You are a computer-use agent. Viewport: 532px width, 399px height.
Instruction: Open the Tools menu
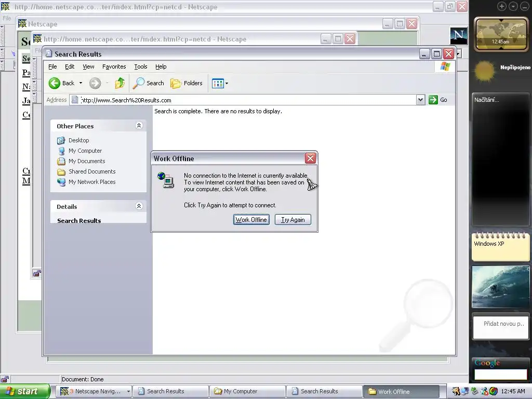(140, 66)
